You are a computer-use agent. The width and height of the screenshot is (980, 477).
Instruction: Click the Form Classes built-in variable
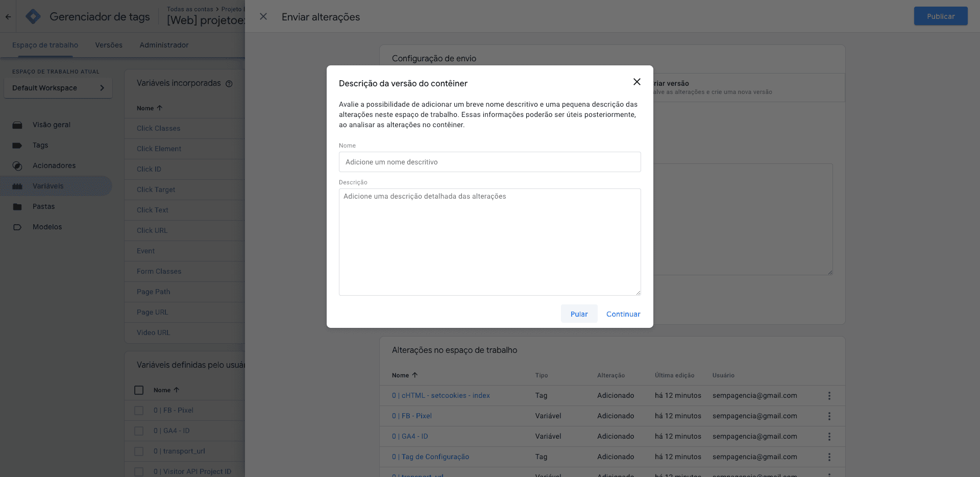(159, 271)
